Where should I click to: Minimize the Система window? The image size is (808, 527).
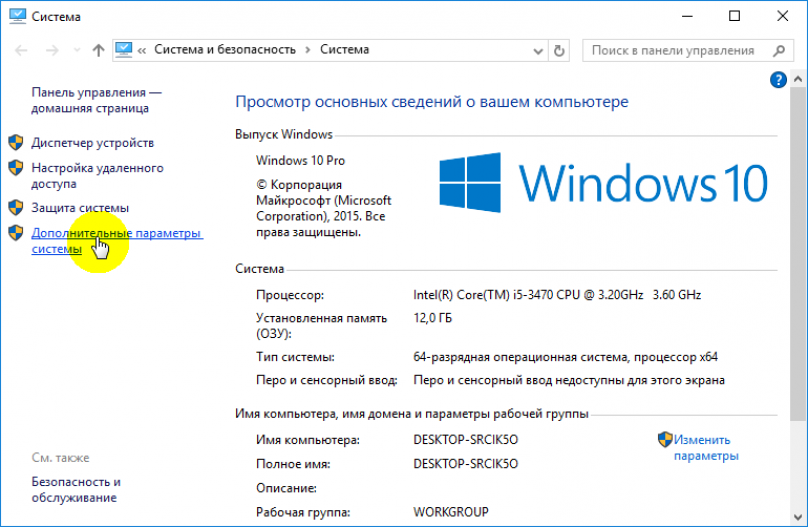pos(687,16)
